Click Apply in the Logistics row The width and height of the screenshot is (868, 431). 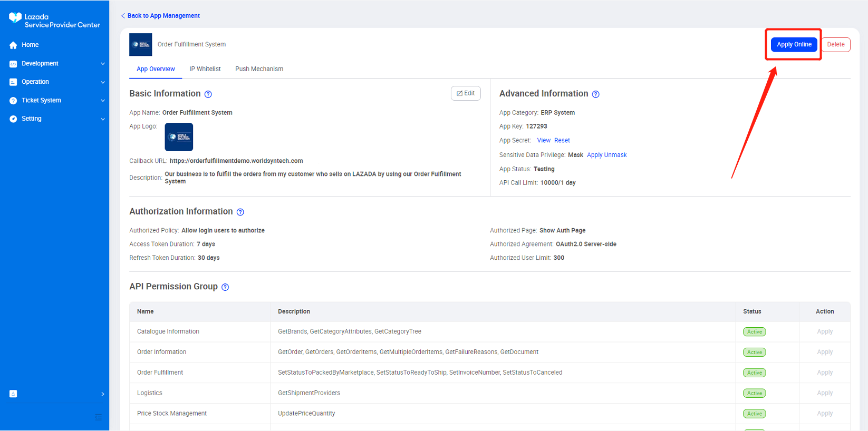point(825,394)
